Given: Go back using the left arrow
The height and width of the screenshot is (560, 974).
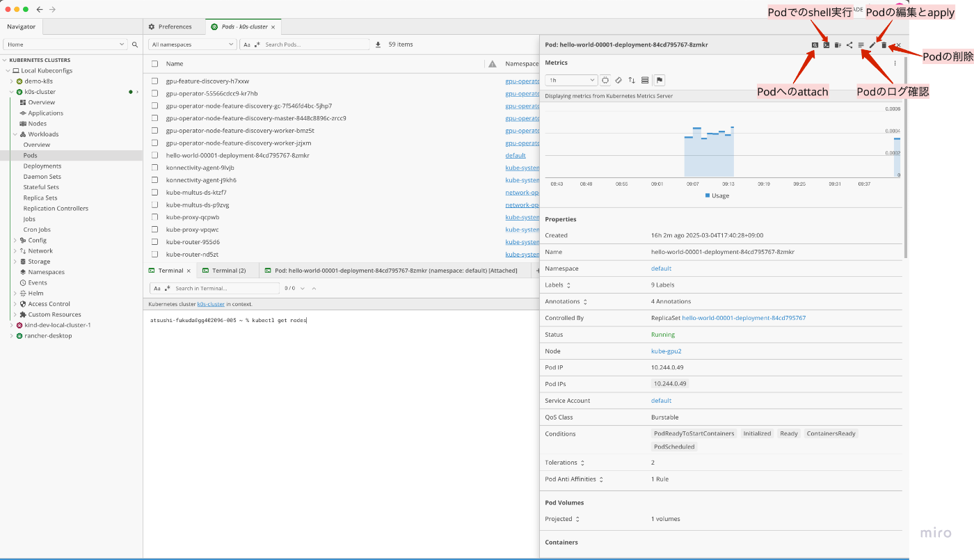Looking at the screenshot, I should click(39, 9).
